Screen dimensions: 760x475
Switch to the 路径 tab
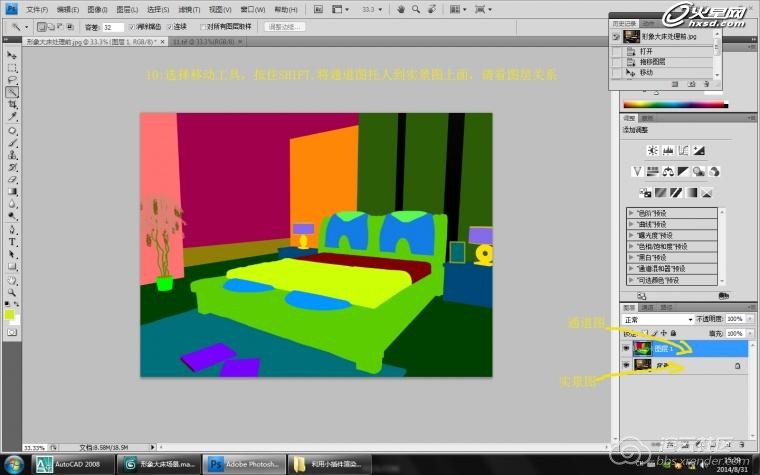(666, 307)
